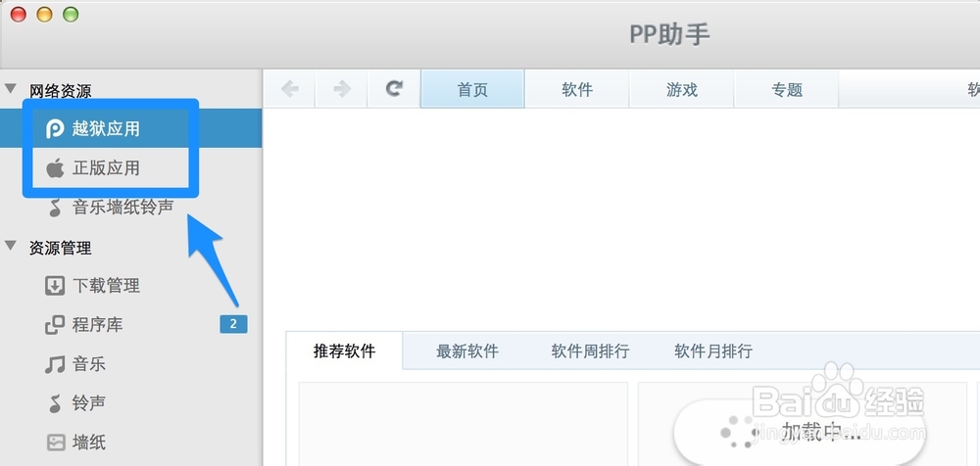This screenshot has height=466, width=980.
Task: Click the 资源管理 section header
Action: (x=60, y=248)
